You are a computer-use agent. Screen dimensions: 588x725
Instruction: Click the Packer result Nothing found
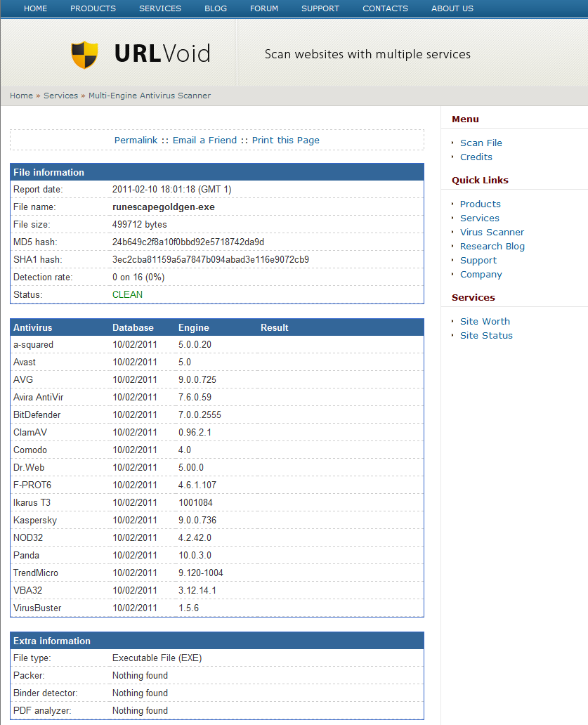pyautogui.click(x=140, y=676)
